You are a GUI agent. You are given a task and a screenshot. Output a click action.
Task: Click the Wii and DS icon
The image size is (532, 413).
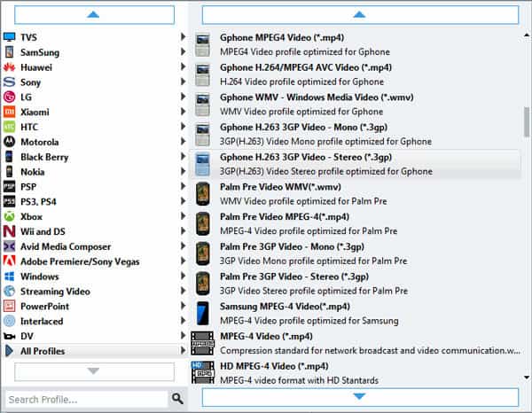(9, 231)
